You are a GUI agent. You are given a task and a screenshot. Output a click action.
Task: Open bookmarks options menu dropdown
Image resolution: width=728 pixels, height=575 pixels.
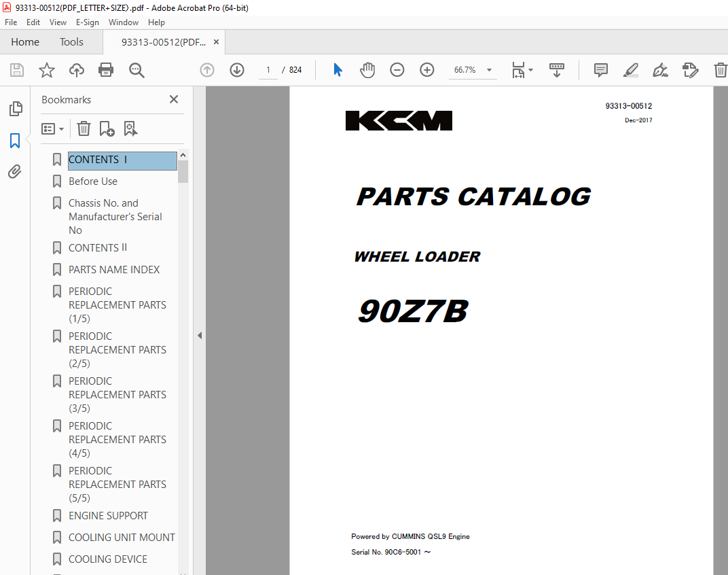[x=52, y=128]
